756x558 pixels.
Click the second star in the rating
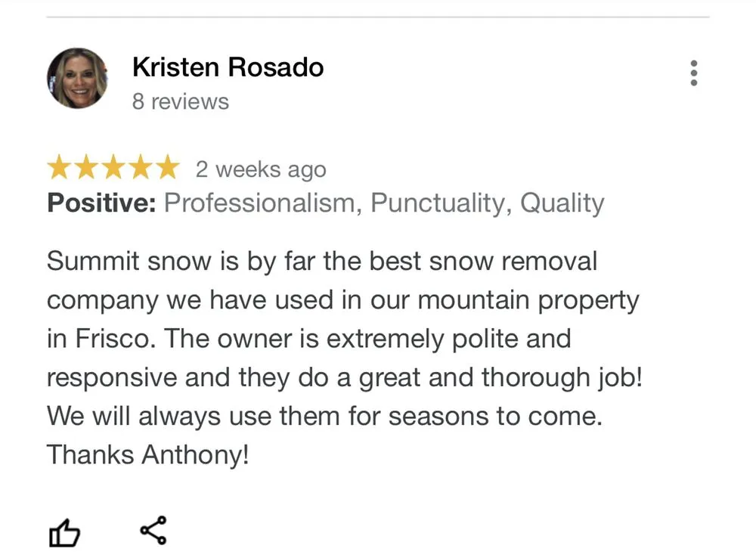coord(86,166)
